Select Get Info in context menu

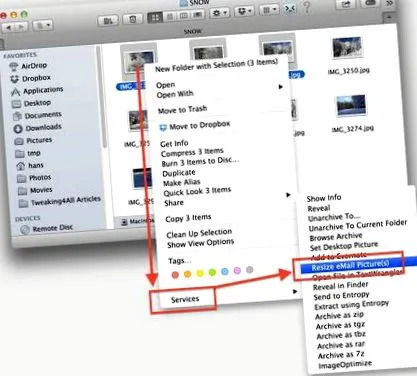coord(174,144)
